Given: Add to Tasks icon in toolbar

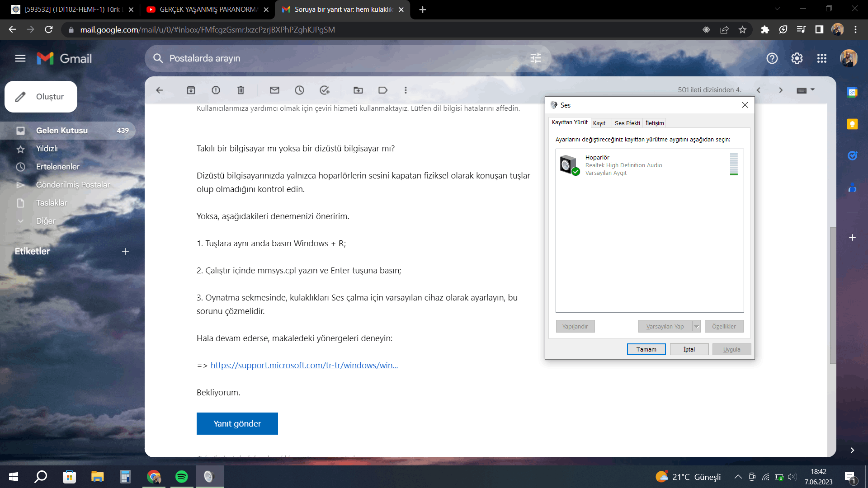Looking at the screenshot, I should 324,90.
